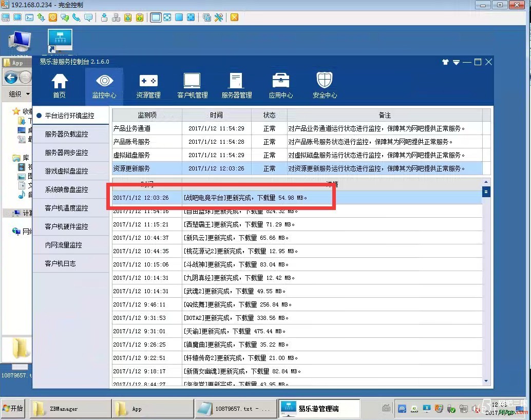
Task: Select 内网流量监控 in sidebar
Action: click(71, 245)
